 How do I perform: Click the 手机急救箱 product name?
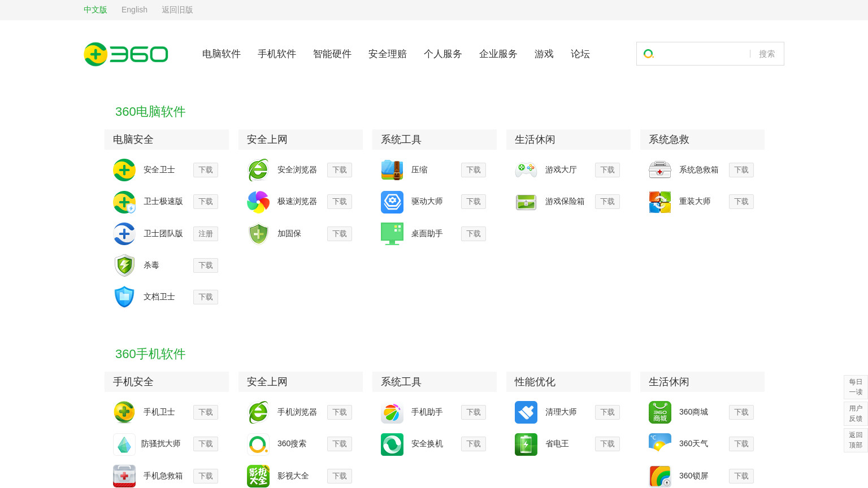(x=163, y=476)
